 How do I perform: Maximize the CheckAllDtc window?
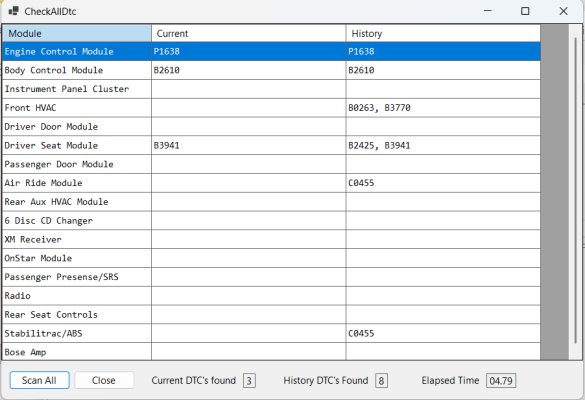[x=525, y=11]
